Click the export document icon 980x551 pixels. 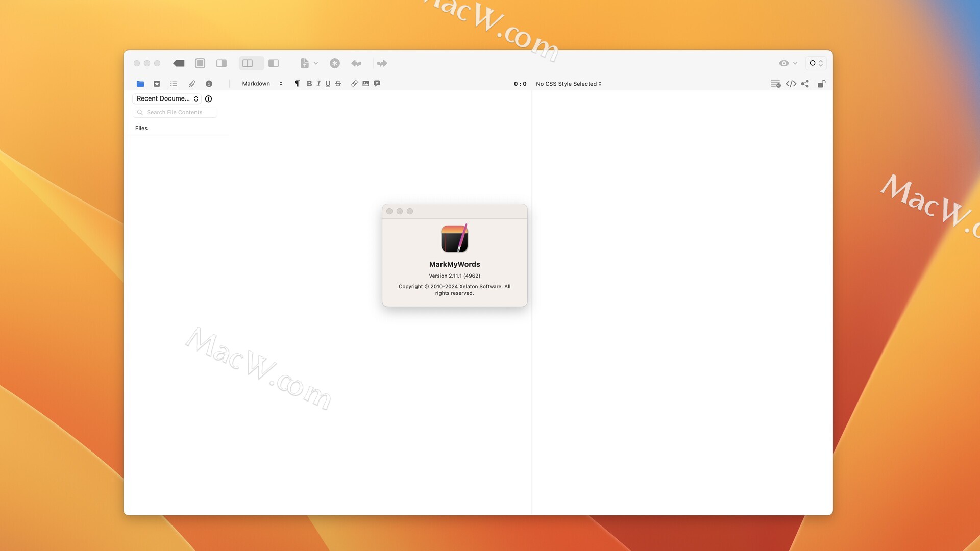coord(305,63)
